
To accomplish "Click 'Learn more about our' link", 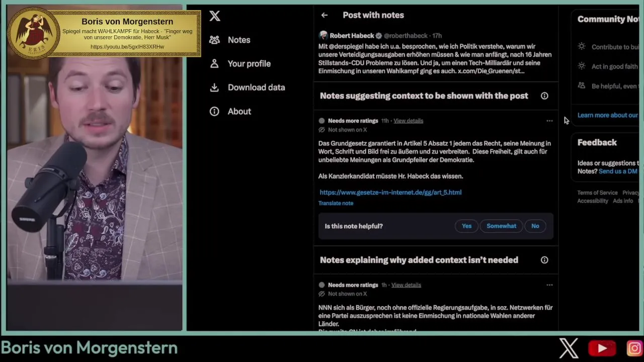I will coord(607,115).
